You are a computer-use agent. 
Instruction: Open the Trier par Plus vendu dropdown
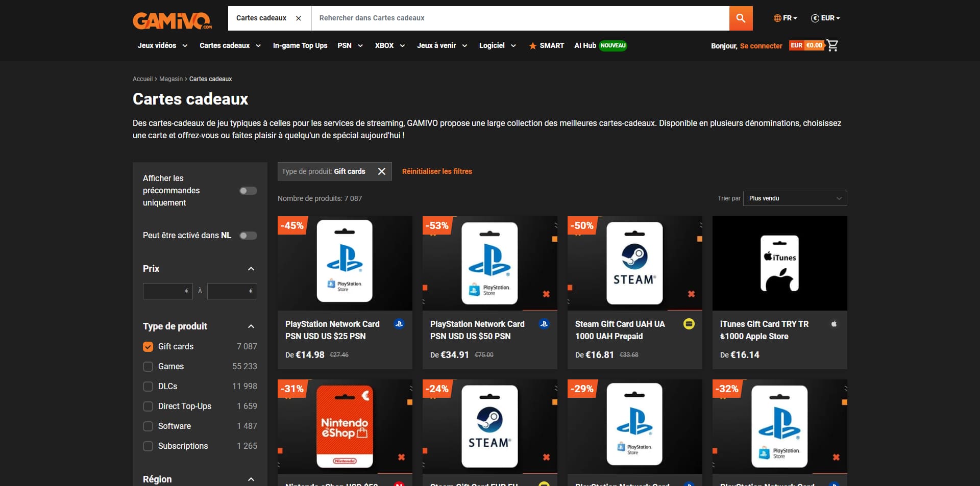coord(795,198)
